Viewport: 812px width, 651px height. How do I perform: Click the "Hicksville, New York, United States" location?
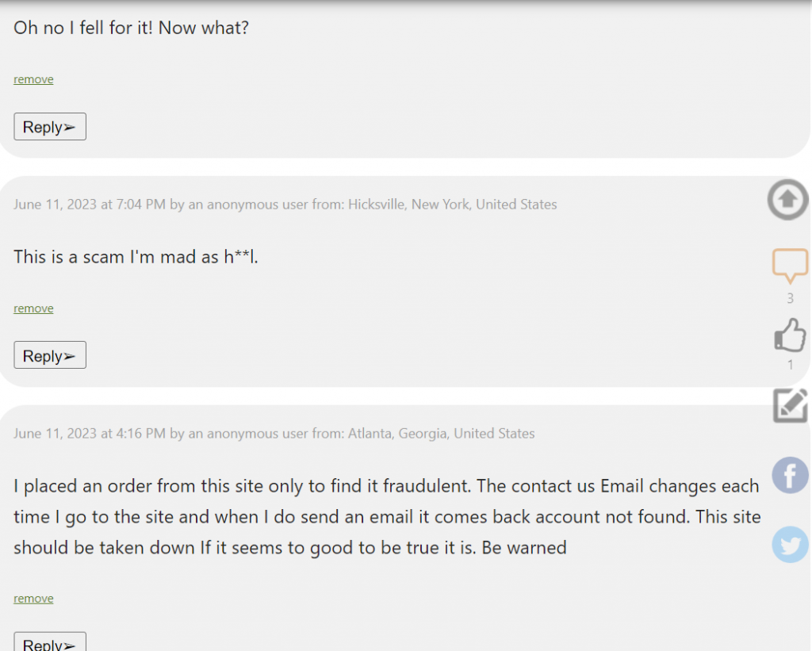pyautogui.click(x=452, y=205)
